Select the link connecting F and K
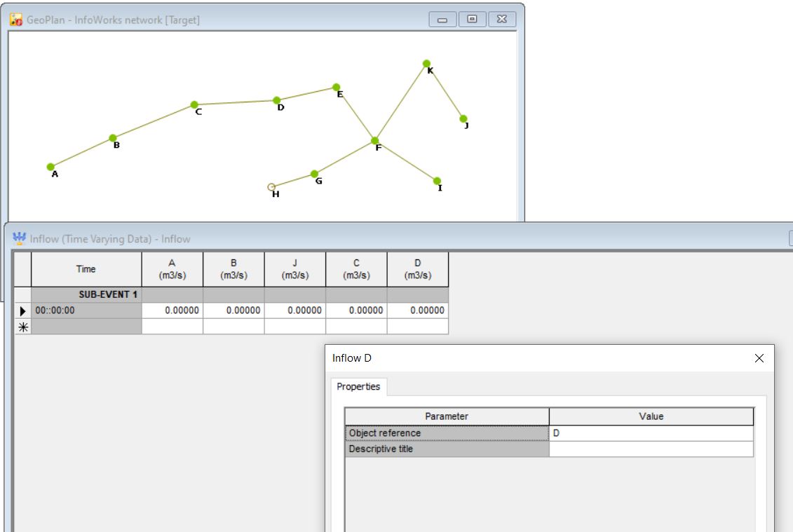The height and width of the screenshot is (532, 793). (x=400, y=102)
